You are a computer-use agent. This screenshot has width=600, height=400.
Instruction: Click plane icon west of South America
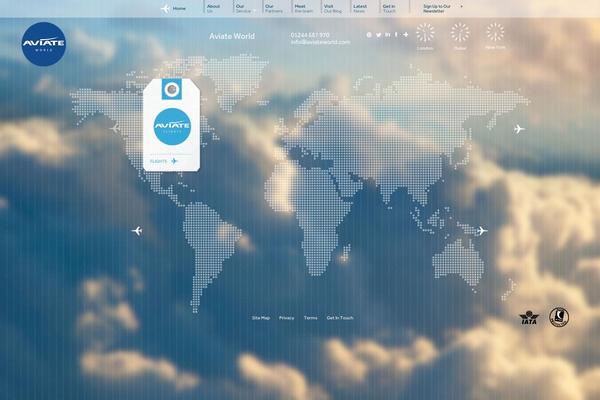pos(137,231)
